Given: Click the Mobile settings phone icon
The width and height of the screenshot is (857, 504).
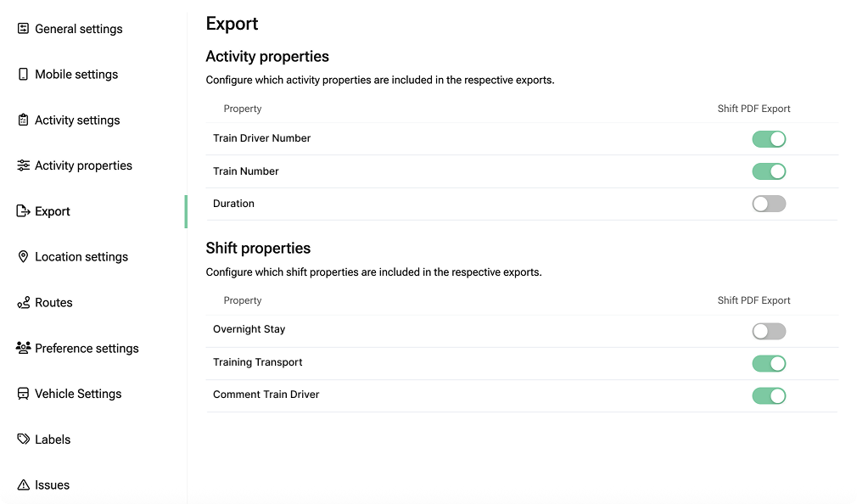Looking at the screenshot, I should tap(23, 75).
